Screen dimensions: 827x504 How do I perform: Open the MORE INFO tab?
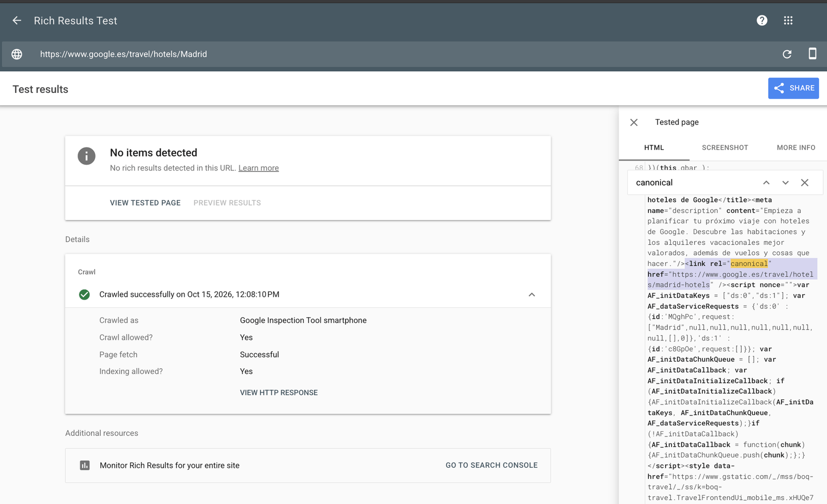click(x=796, y=148)
